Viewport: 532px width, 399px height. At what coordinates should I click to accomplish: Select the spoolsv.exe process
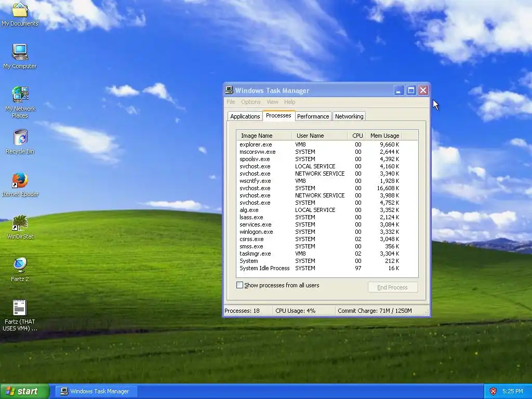pos(327,159)
